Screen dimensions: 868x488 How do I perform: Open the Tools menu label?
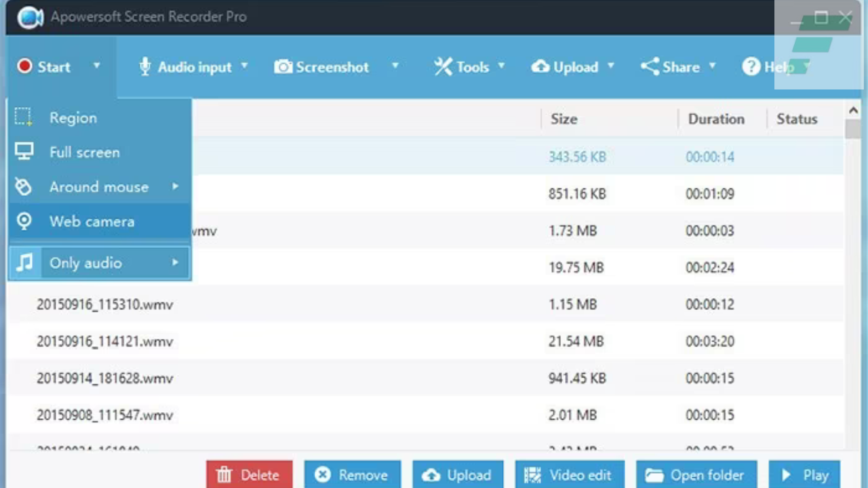pyautogui.click(x=473, y=67)
